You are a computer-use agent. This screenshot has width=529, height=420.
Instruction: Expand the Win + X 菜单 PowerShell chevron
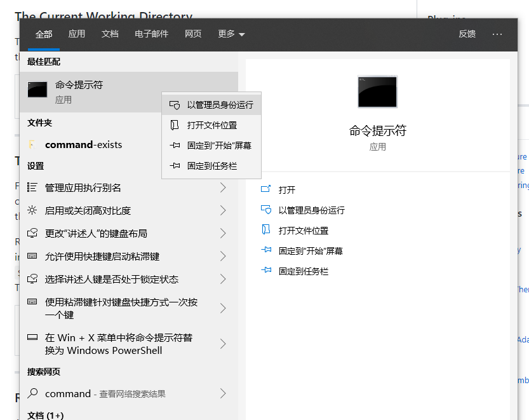coord(223,344)
